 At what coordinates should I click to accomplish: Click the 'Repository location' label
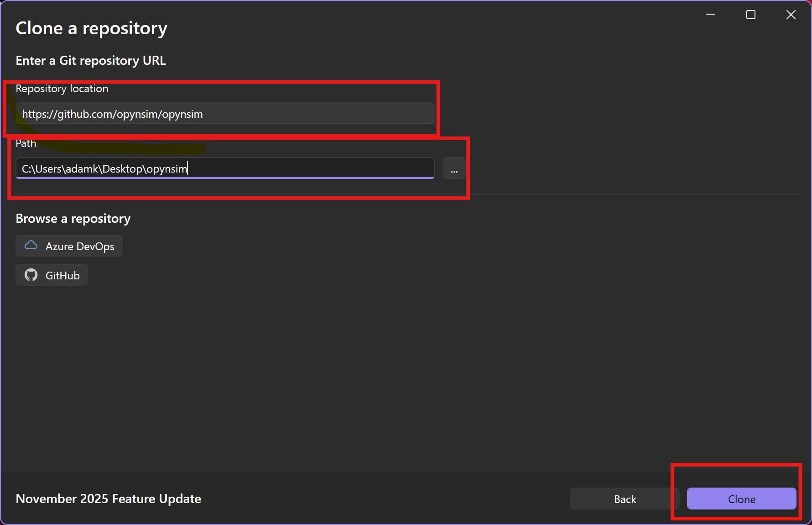coord(62,89)
